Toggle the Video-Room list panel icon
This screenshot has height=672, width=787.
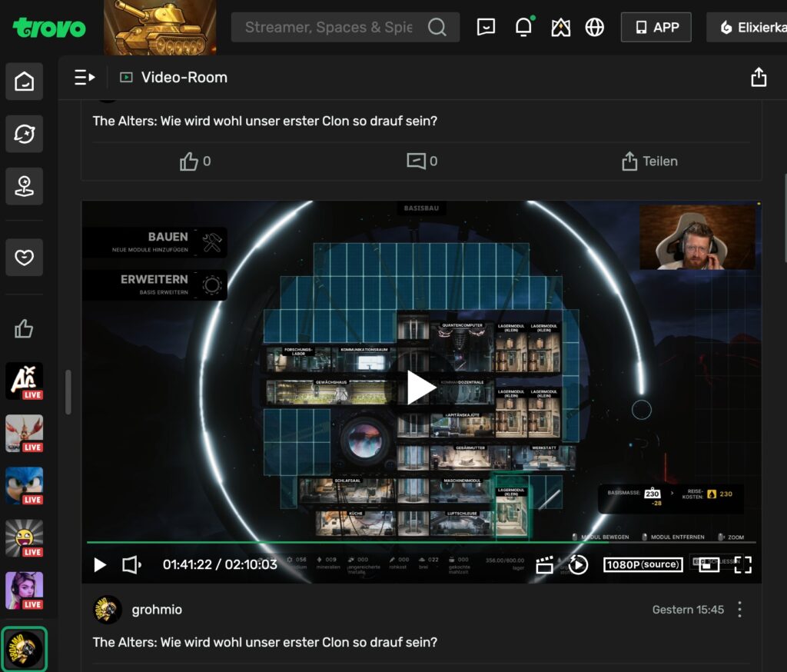(x=85, y=78)
